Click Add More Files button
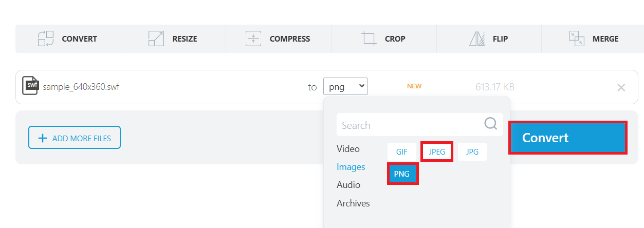644x228 pixels. [x=75, y=138]
